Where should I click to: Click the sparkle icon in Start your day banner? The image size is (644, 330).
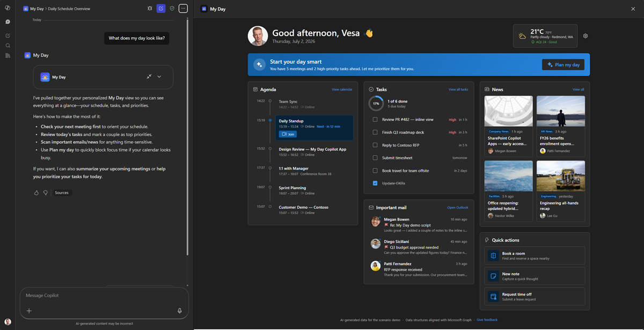tap(259, 64)
